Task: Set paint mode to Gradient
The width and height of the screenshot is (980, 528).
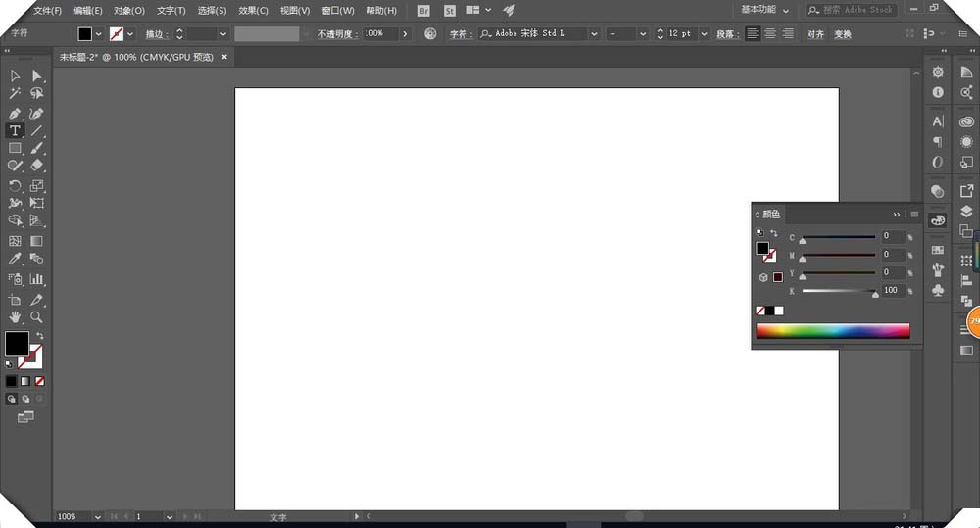Action: [x=25, y=381]
